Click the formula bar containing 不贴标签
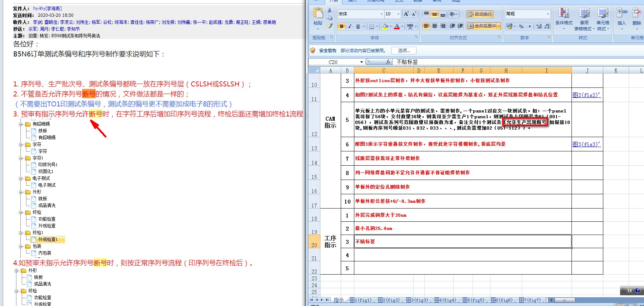644x306 pixels. [x=519, y=62]
